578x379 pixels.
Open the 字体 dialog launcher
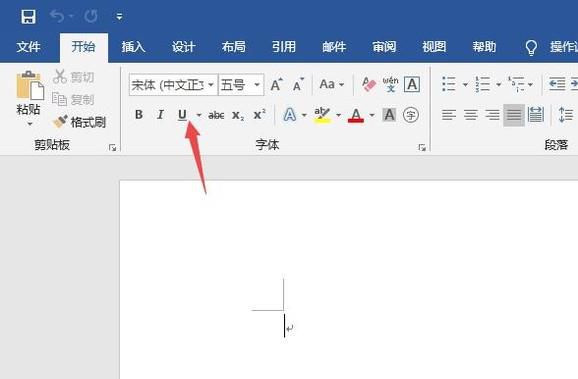click(x=422, y=147)
